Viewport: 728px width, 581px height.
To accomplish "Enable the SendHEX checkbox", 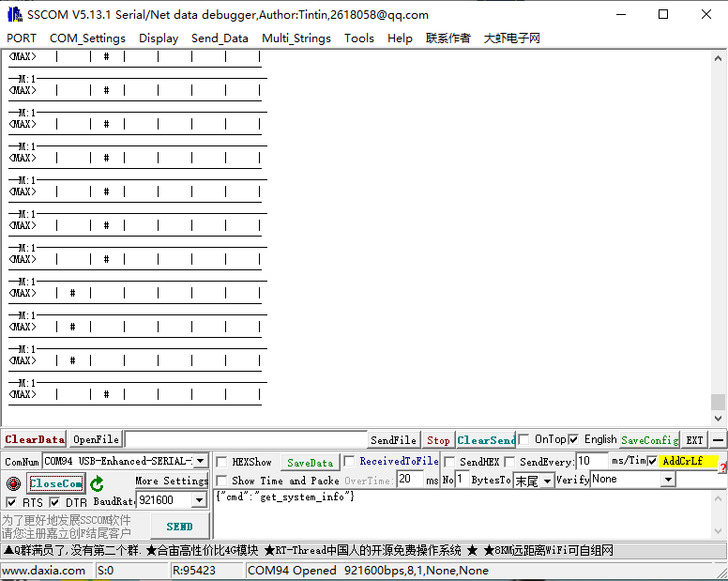I will tap(449, 462).
